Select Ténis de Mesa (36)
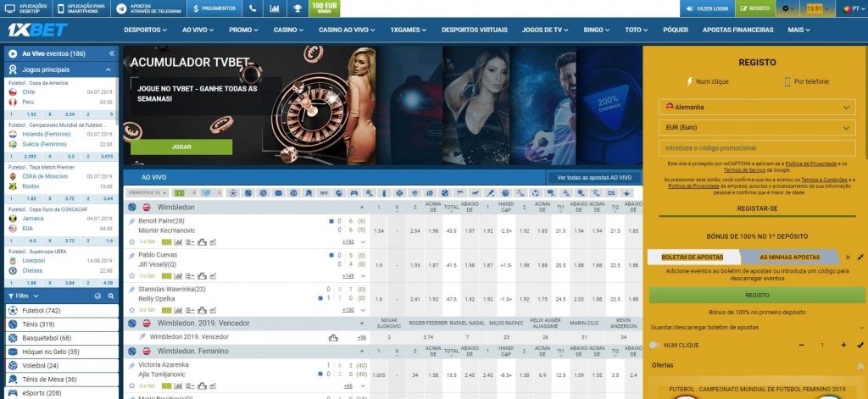The width and height of the screenshot is (868, 399). click(x=61, y=380)
